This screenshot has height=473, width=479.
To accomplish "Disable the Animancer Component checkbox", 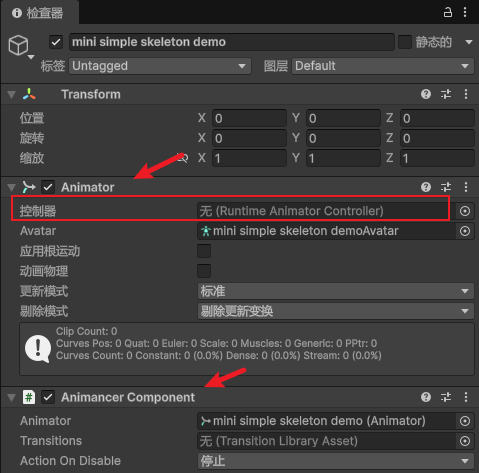I will pyautogui.click(x=48, y=397).
